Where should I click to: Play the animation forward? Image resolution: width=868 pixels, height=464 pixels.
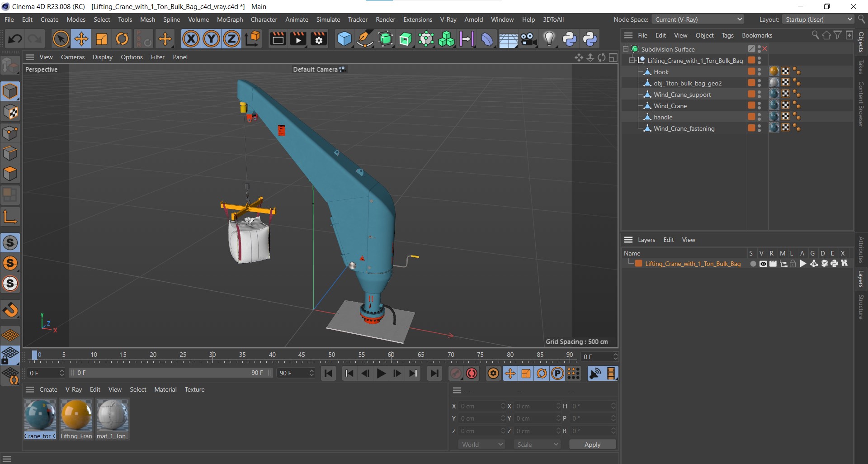point(381,374)
